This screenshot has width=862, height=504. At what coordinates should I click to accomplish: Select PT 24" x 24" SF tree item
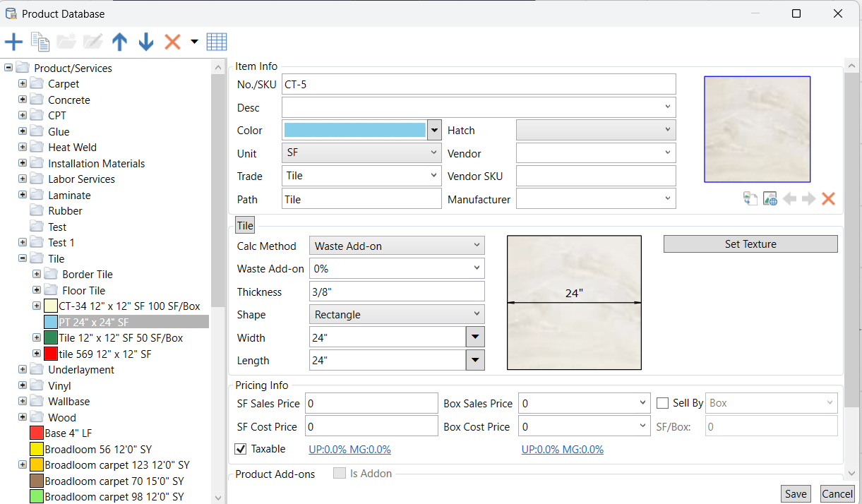coord(93,322)
